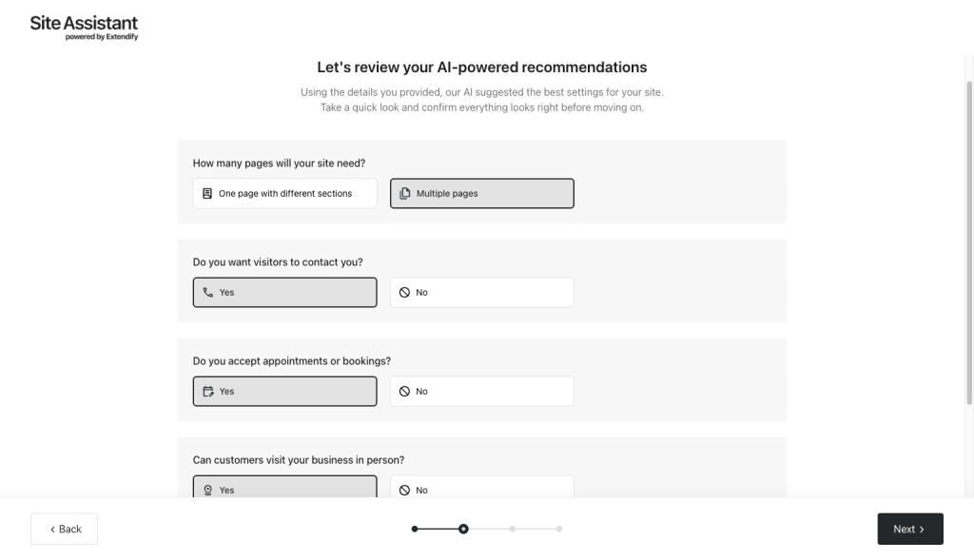The image size is (974, 560).
Task: Click the vertical page scrollbar
Action: 969,238
